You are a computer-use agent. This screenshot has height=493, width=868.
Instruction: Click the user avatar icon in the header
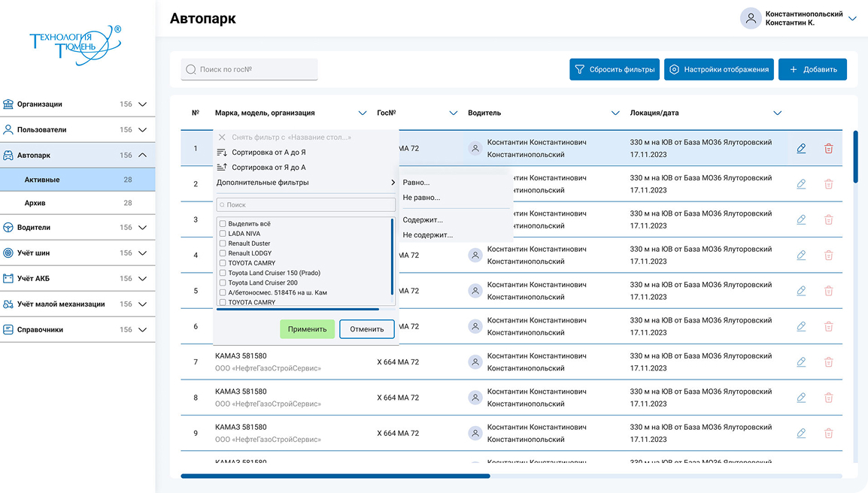(751, 19)
